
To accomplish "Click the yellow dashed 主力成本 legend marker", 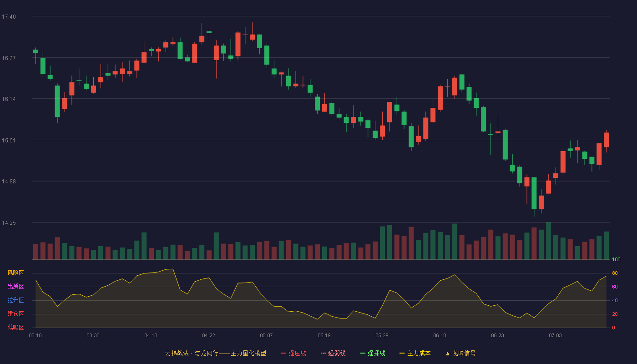I will (x=402, y=353).
